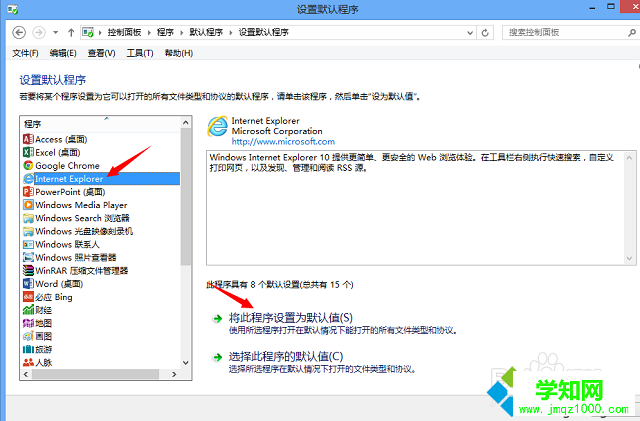This screenshot has width=640, height=421.
Task: Click the Back navigation arrow
Action: [x=19, y=32]
